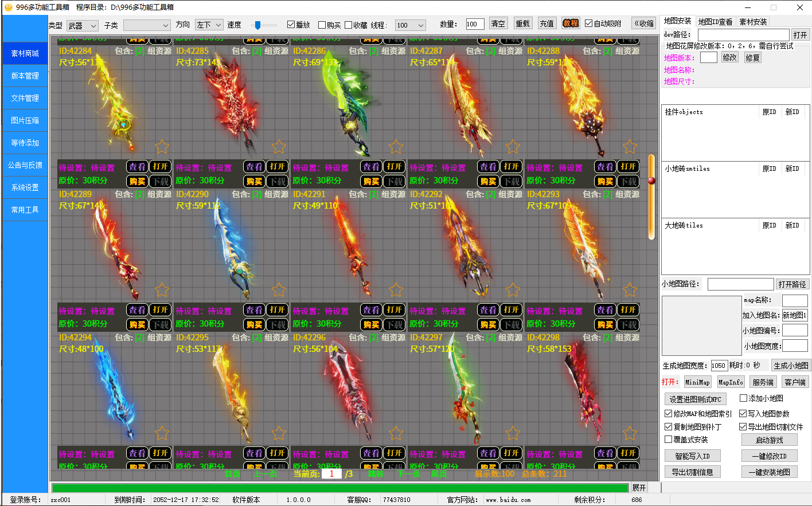Click 下载 for weapon ID:42285
The width and height of the screenshot is (812, 506).
tap(277, 181)
